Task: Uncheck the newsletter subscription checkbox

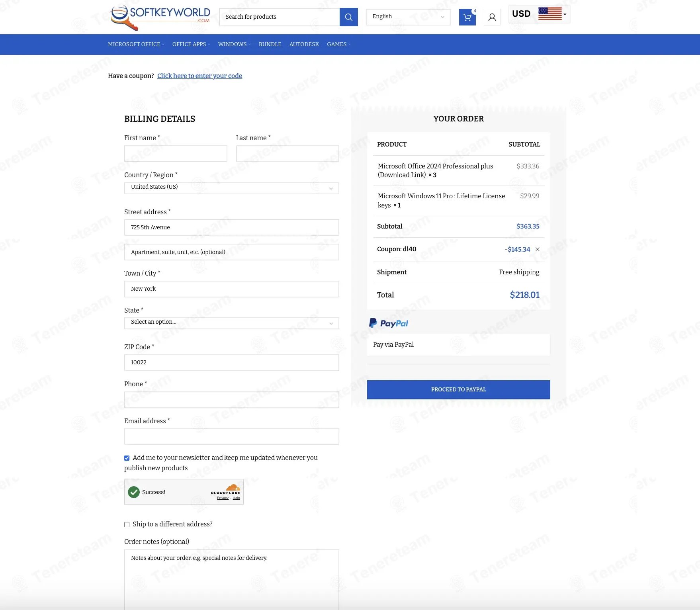Action: (x=127, y=458)
